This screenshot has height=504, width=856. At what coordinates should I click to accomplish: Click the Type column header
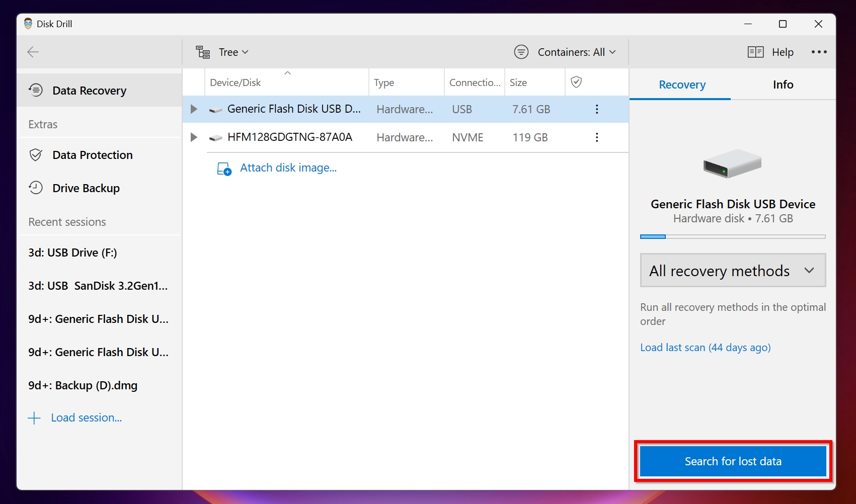tap(407, 82)
